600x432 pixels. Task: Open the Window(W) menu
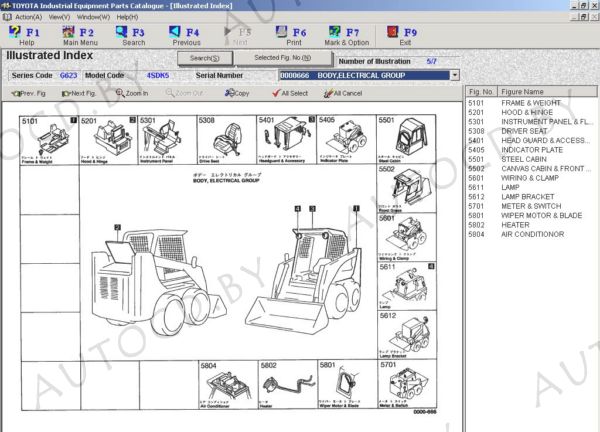point(93,17)
